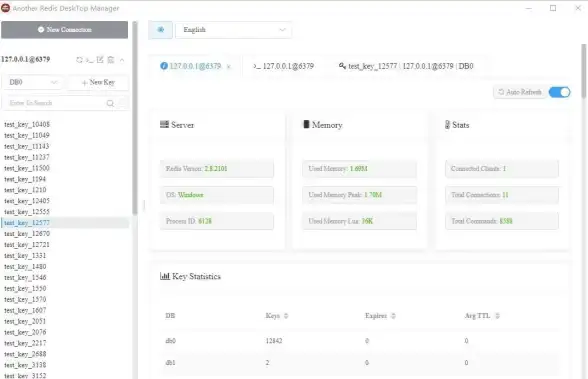Sort table by Keys column arrows
Screen dimensions: 588x379
[286, 316]
